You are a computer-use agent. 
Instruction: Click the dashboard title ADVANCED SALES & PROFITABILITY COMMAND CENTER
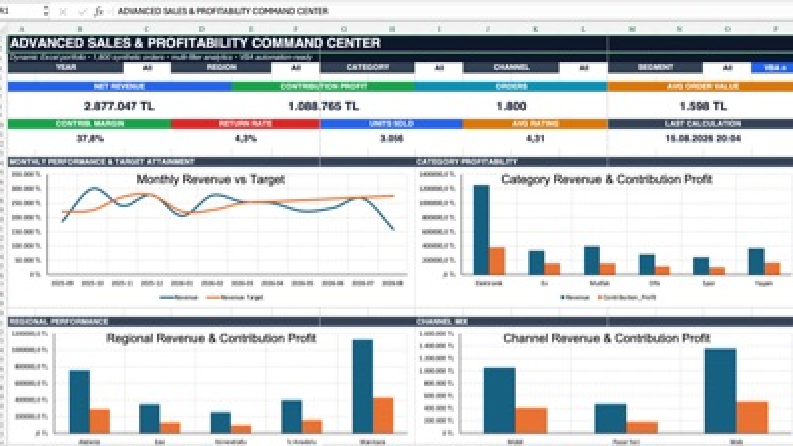[195, 43]
